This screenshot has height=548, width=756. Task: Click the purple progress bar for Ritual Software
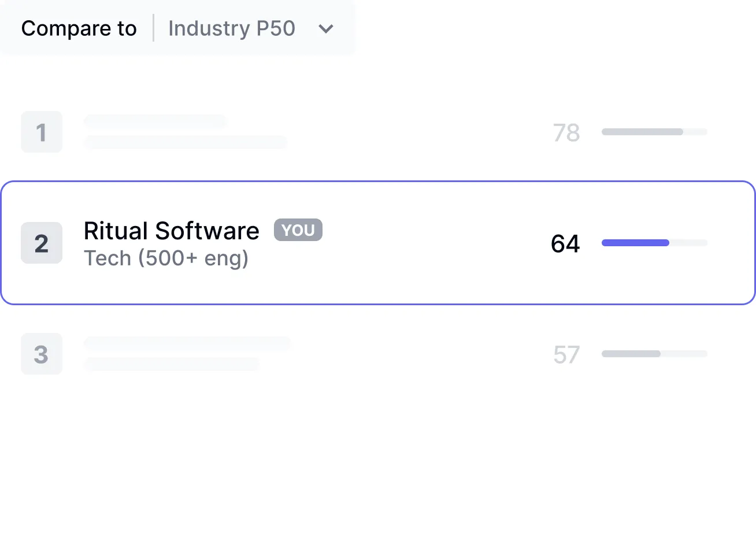tap(635, 243)
